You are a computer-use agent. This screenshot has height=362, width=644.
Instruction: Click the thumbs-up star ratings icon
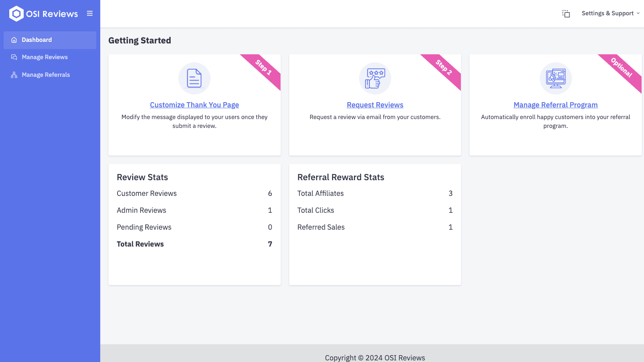click(375, 78)
